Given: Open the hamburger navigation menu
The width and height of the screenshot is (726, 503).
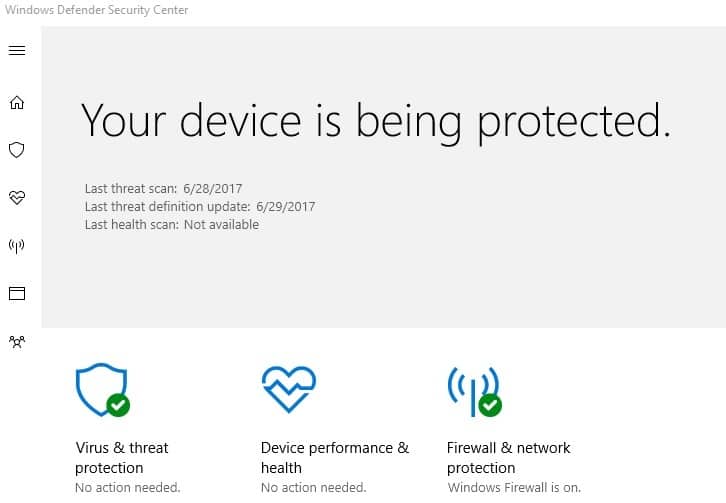Looking at the screenshot, I should click(17, 50).
